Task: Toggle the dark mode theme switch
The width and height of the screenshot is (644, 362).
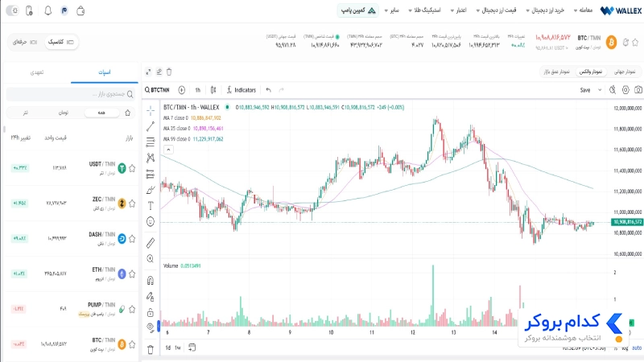Action: pos(12,10)
